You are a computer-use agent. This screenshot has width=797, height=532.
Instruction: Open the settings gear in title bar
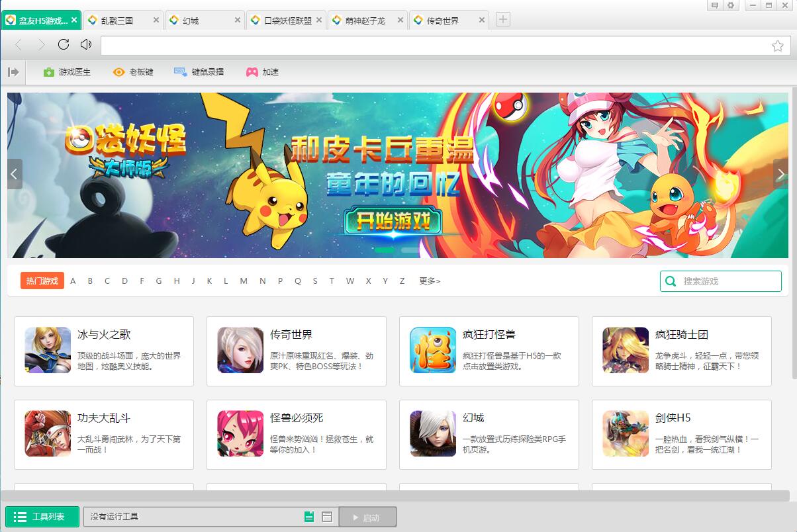[x=731, y=5]
